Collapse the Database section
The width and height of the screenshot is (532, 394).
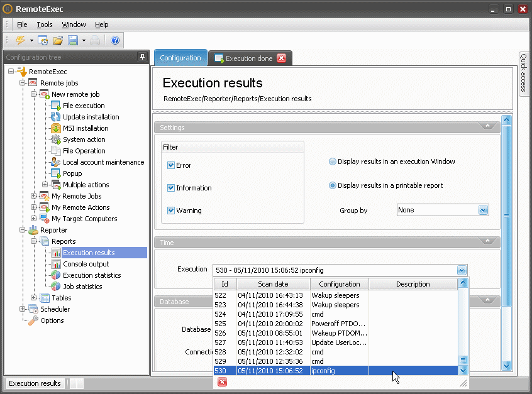click(487, 300)
